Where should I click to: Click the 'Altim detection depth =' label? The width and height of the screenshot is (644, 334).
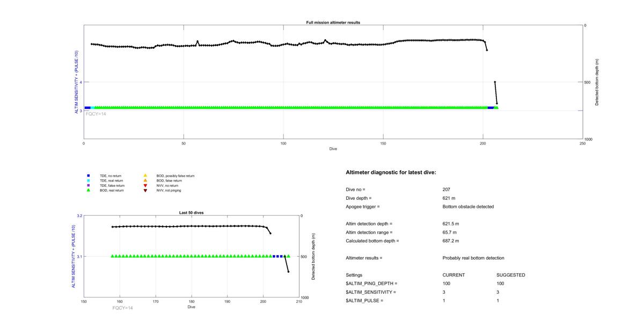(x=369, y=224)
